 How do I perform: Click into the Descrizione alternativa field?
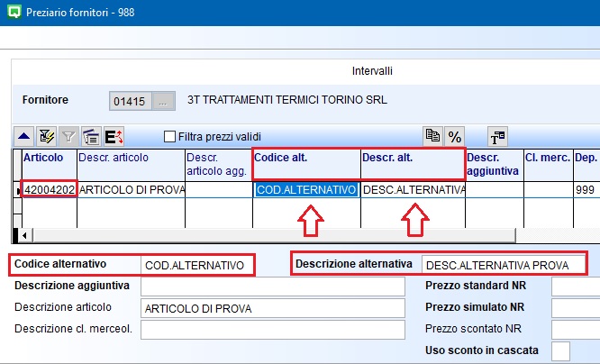[503, 265]
